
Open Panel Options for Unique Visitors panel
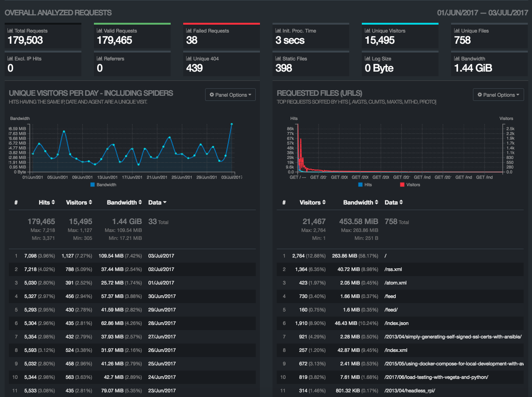coord(231,95)
